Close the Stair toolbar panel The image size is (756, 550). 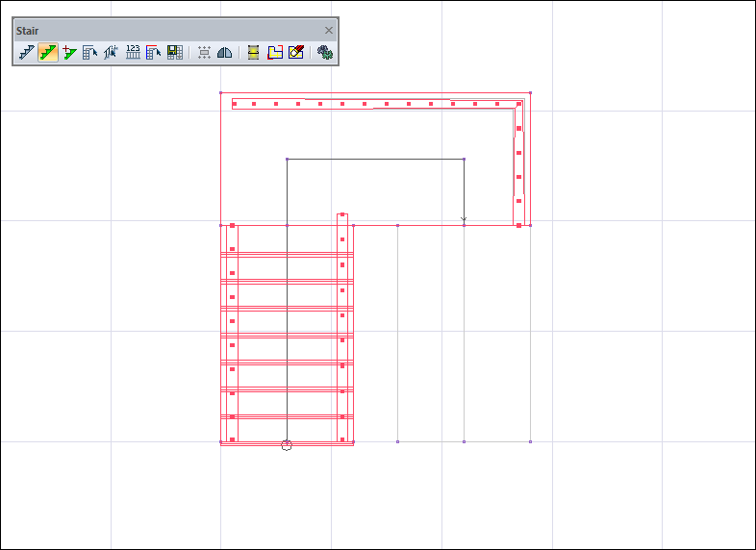pyautogui.click(x=329, y=31)
